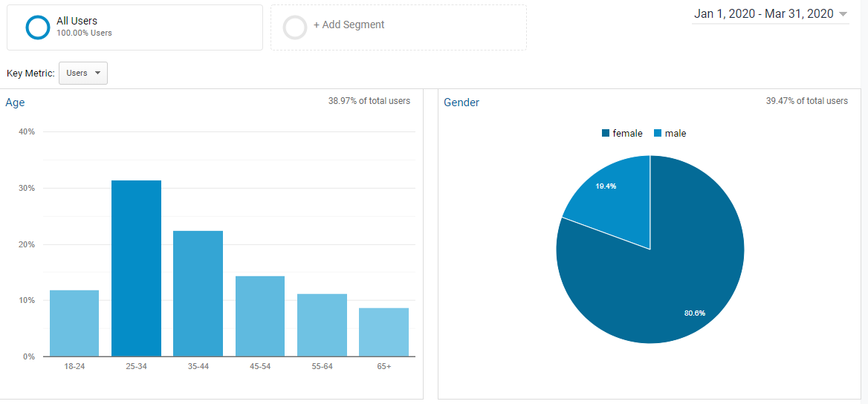Click the 'female' legend label
This screenshot has height=404, width=868.
click(628, 134)
